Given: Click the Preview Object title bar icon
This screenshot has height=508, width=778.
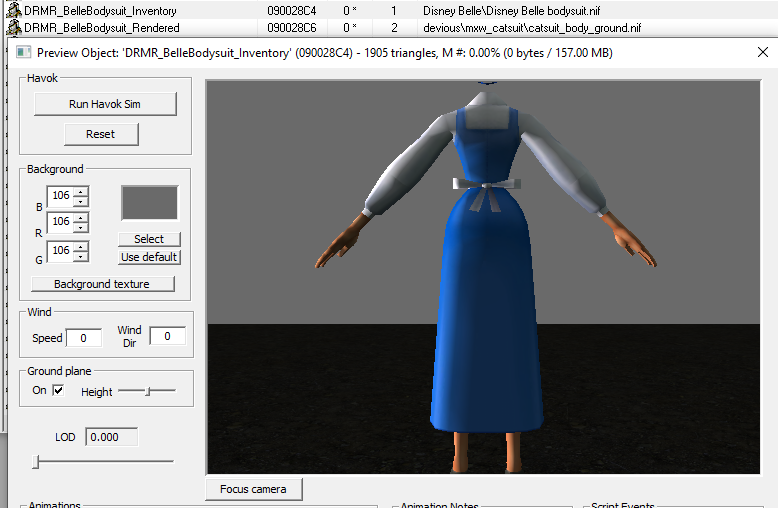Looking at the screenshot, I should (x=23, y=52).
